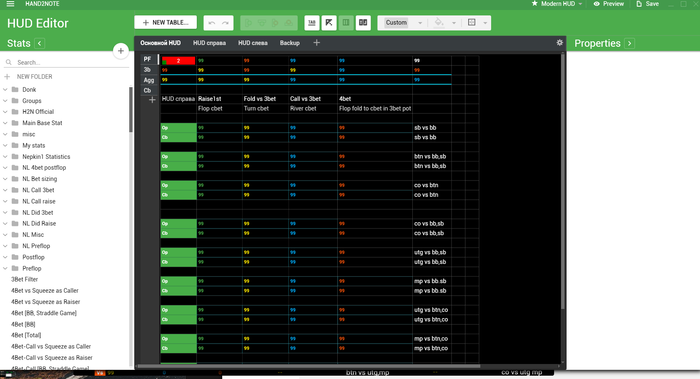Viewport: 700px width, 379px height.
Task: Expand the Main Base Stat folder
Action: click(x=5, y=123)
